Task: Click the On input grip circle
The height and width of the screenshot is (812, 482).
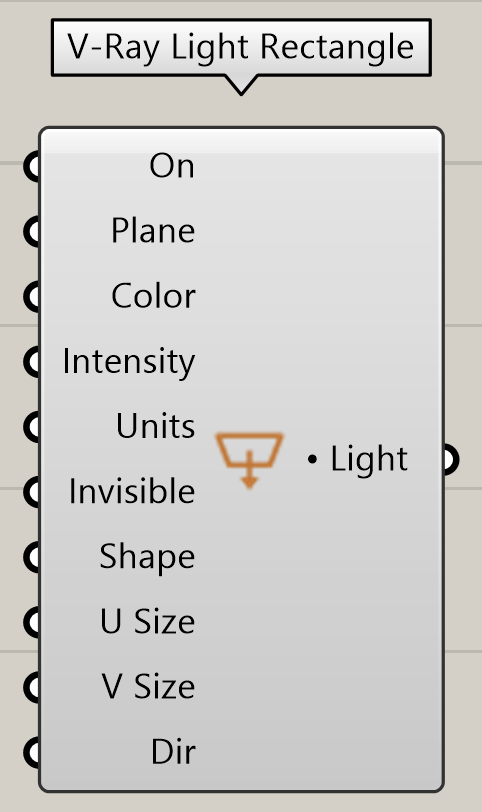Action: pyautogui.click(x=33, y=166)
